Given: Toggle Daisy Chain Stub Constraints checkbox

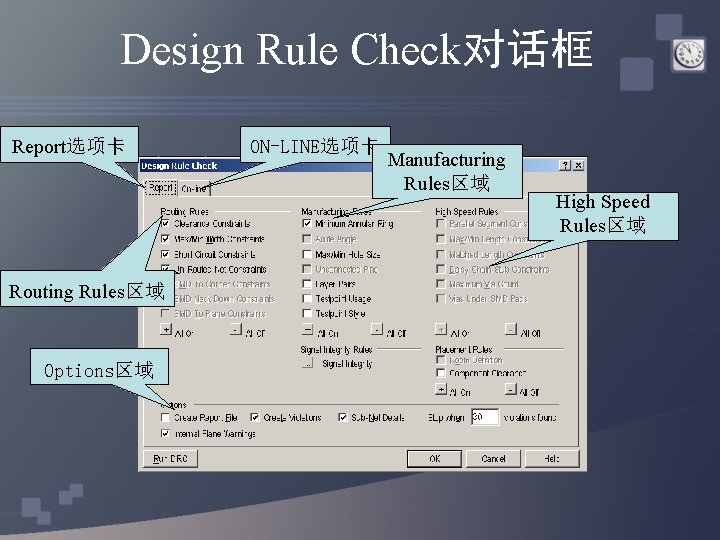Looking at the screenshot, I should pos(440,269).
